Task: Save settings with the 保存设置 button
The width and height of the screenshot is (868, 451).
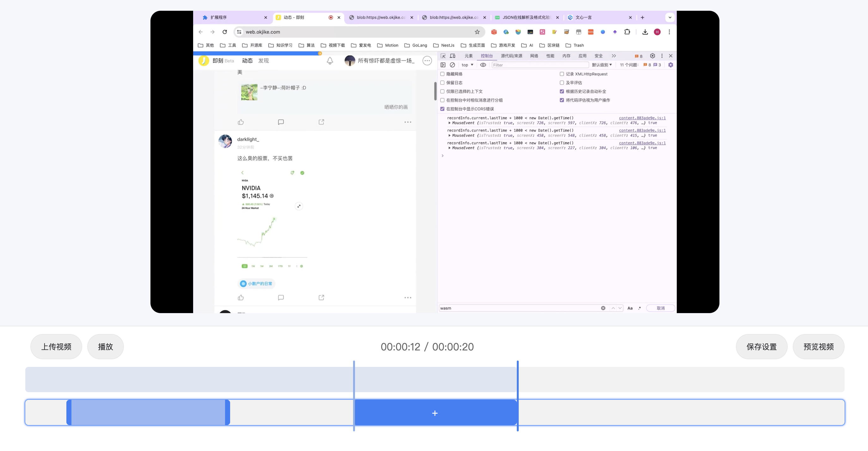Action: (x=761, y=347)
